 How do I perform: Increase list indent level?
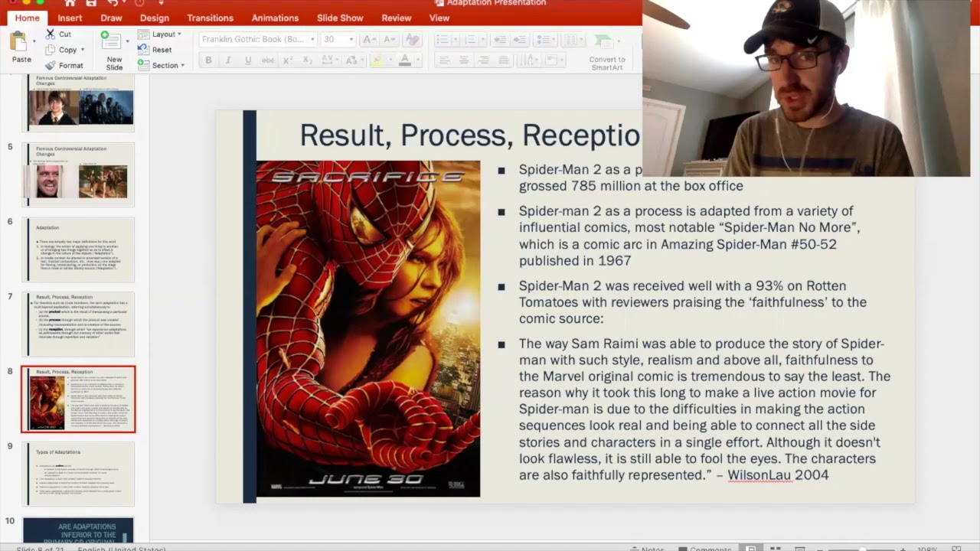(520, 39)
